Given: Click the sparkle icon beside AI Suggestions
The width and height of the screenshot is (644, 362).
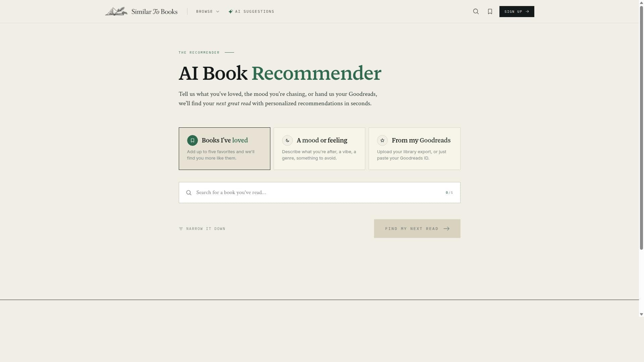Looking at the screenshot, I should (231, 11).
